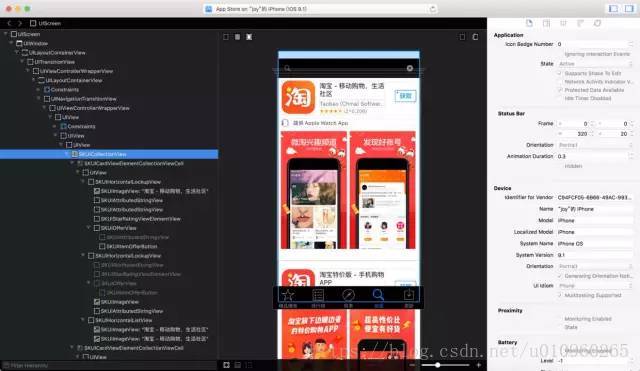Open the File inspector tab icon
Screen dimensions: 640x371
529,23
